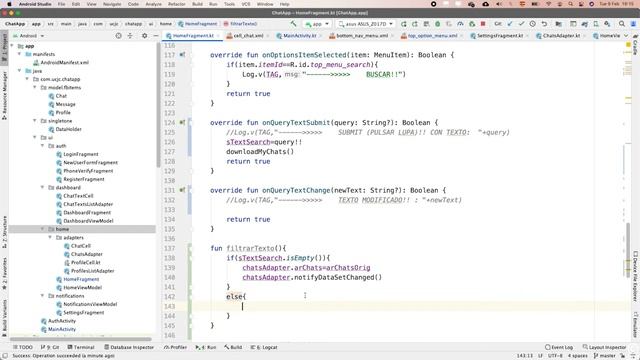
Task: Show hidden editor tabs with the chevron dropdown
Action: (626, 36)
